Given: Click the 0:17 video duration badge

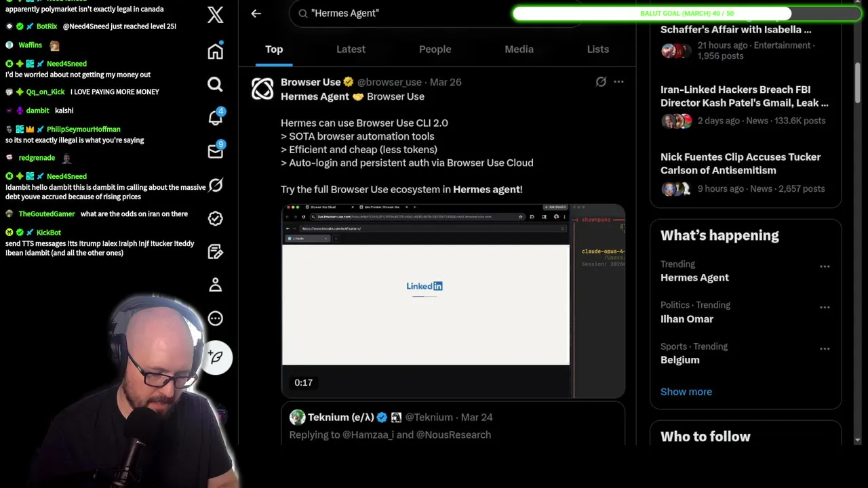Looking at the screenshot, I should point(303,383).
